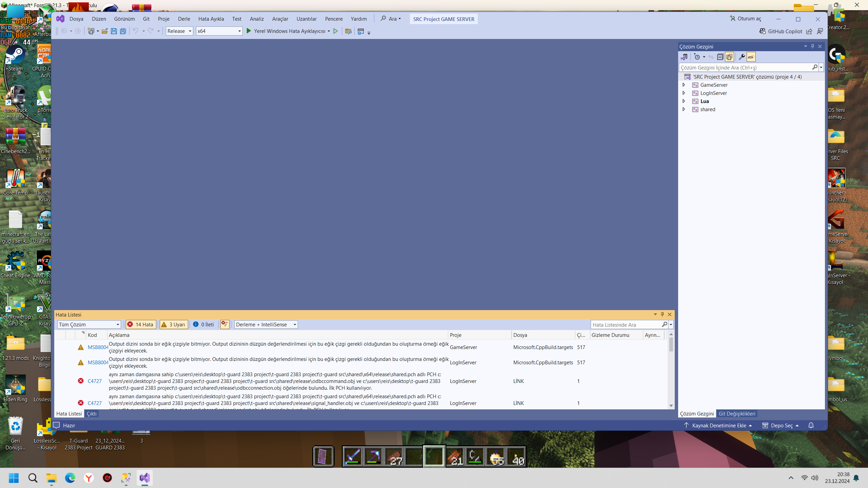868x488 pixels.
Task: Open Derle menu
Action: [x=184, y=19]
